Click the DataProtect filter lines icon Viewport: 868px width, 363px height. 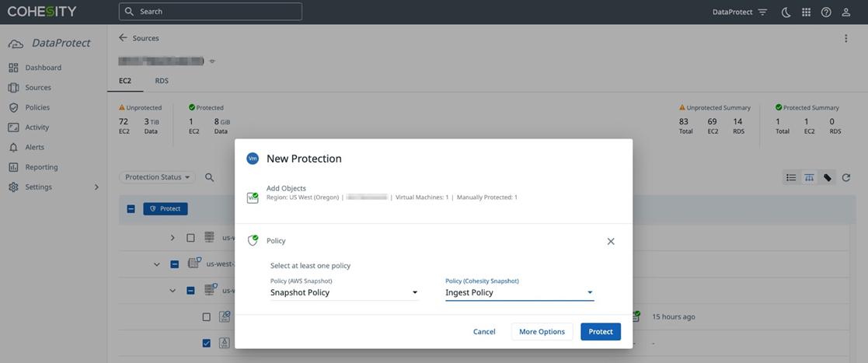point(763,12)
